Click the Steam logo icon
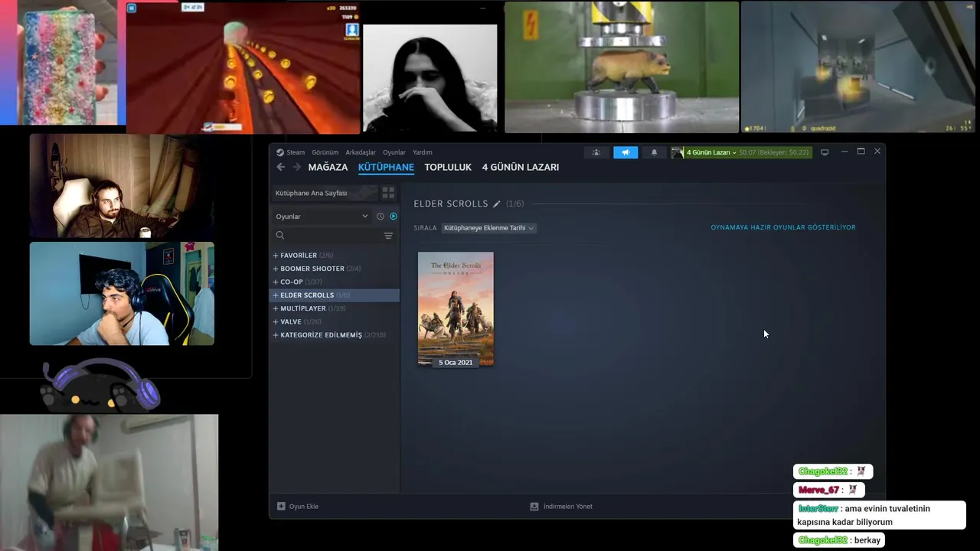Viewport: 980px width, 551px height. (x=280, y=152)
